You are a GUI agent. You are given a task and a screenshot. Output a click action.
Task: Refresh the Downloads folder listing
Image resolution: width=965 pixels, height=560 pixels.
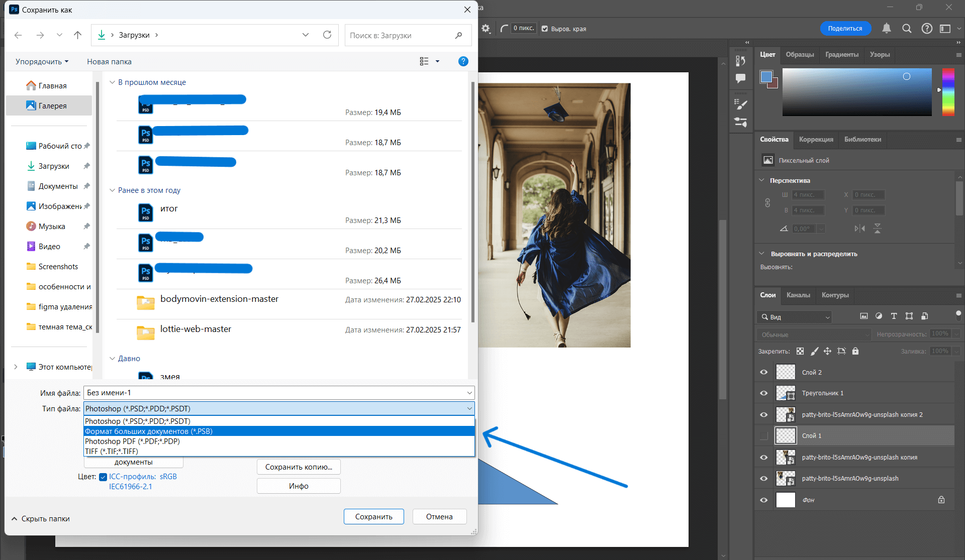[327, 35]
